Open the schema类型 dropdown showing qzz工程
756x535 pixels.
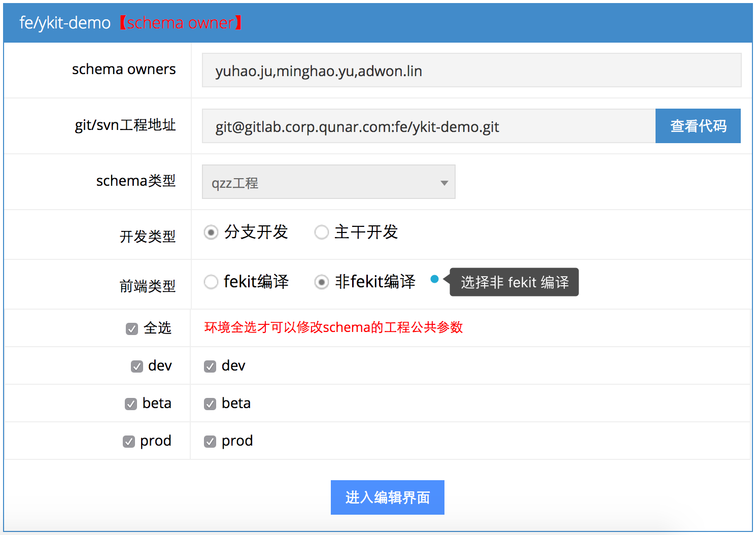(328, 182)
